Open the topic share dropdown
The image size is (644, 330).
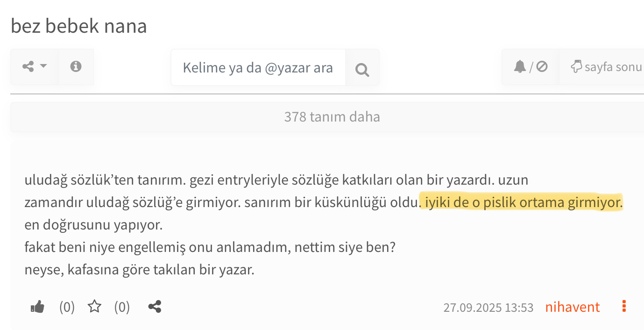[x=35, y=66]
